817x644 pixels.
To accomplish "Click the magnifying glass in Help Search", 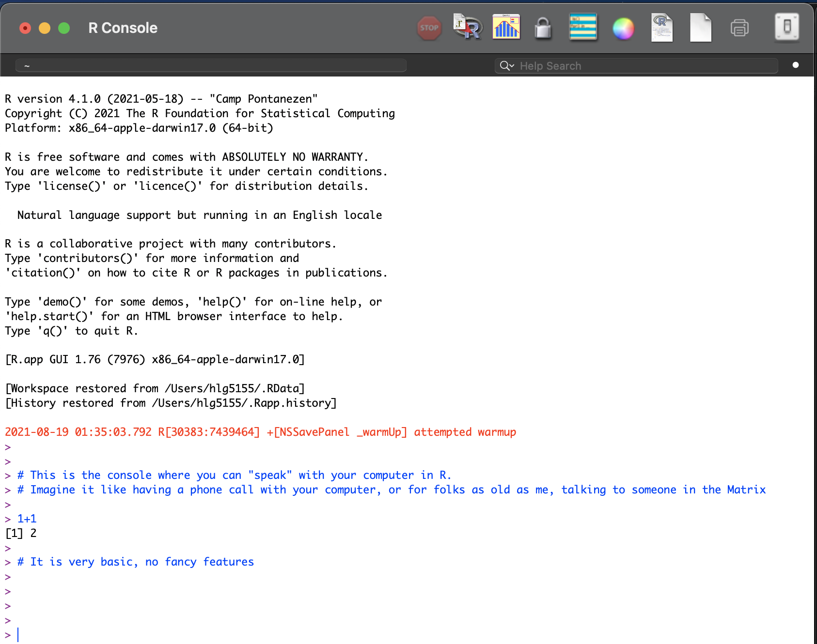I will (x=505, y=65).
